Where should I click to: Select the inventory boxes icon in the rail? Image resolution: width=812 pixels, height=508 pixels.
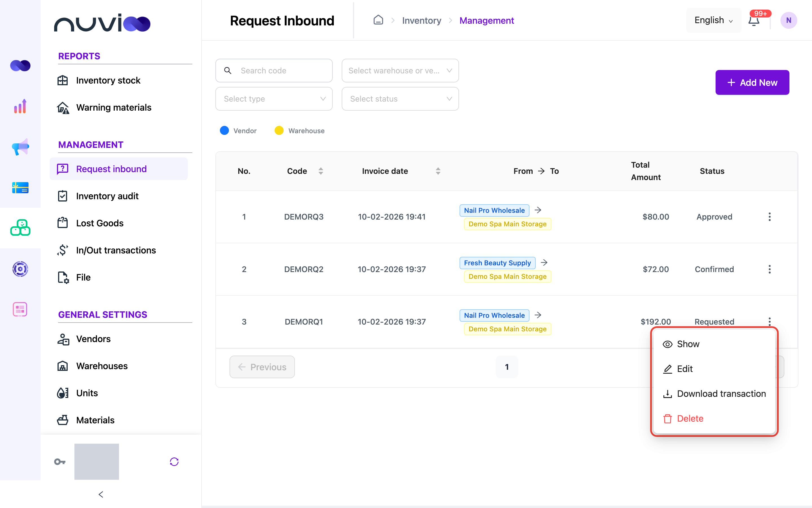tap(20, 228)
